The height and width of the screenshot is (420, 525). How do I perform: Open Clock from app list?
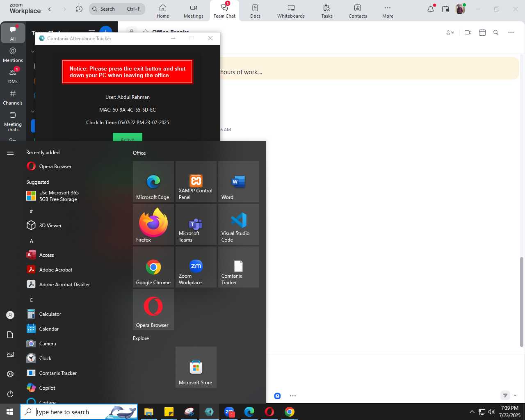pyautogui.click(x=74, y=358)
